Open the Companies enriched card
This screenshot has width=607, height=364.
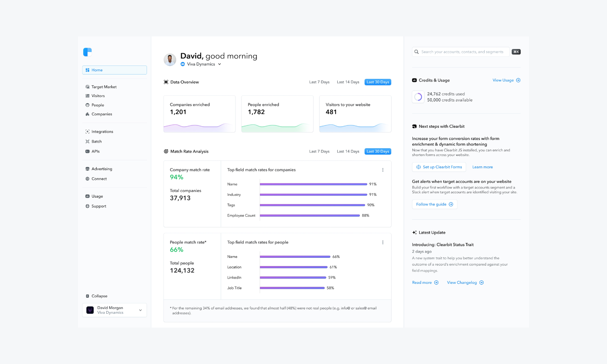tap(199, 114)
